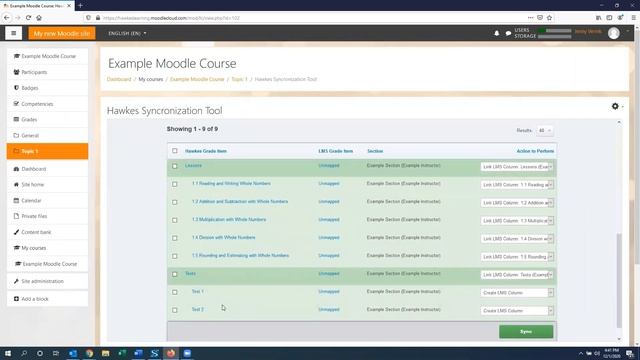Follow the Dashboard breadcrumb link
640x360 pixels.
tap(119, 79)
